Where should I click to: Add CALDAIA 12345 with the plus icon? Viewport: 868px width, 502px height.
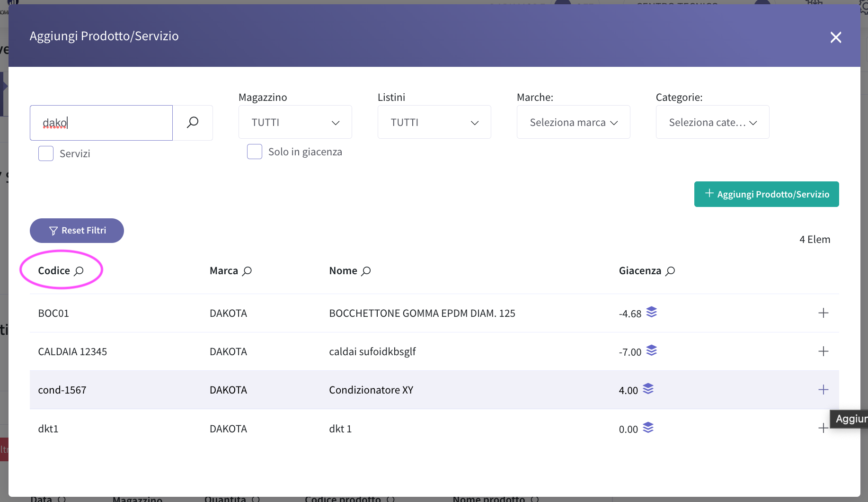pos(824,351)
